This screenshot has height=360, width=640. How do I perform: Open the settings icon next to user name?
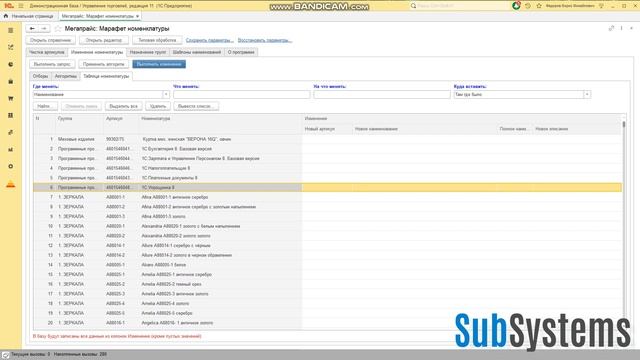pyautogui.click(x=601, y=6)
